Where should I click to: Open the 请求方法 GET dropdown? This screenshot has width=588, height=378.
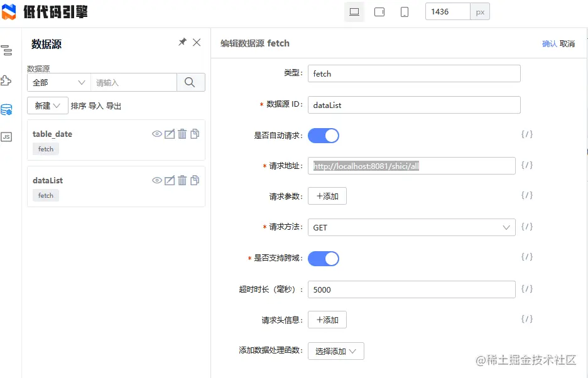pos(411,227)
